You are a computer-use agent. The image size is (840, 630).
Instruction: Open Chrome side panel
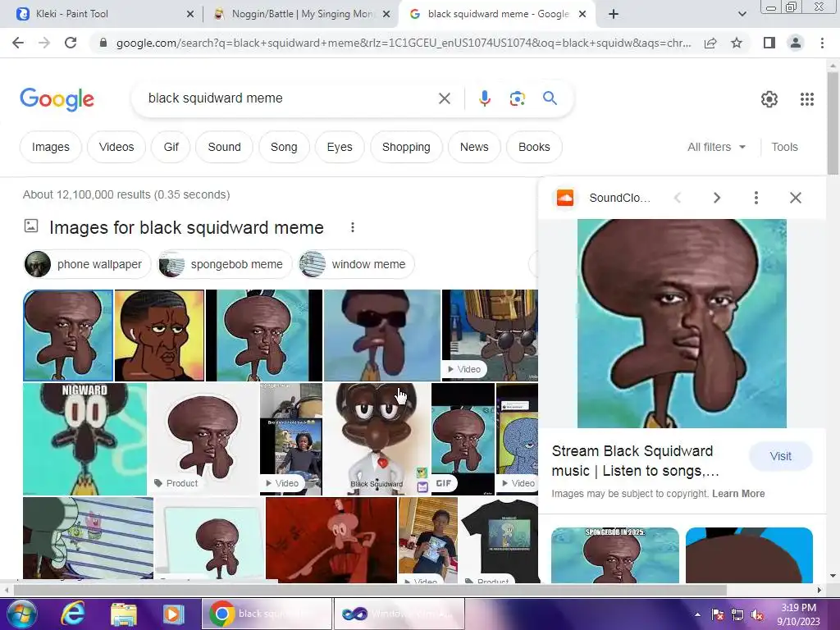(769, 43)
